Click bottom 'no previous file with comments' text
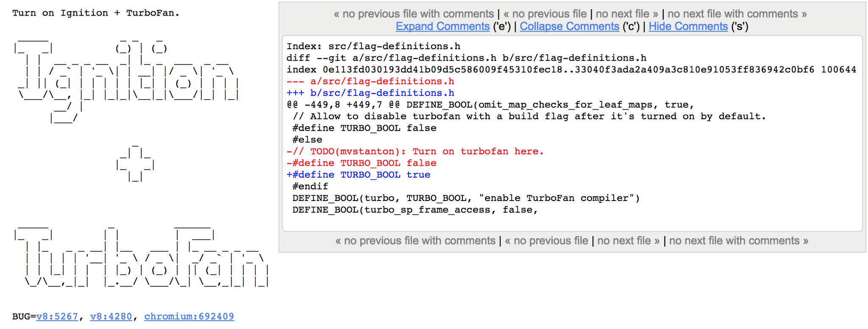Image resolution: width=868 pixels, height=329 pixels. pyautogui.click(x=415, y=241)
